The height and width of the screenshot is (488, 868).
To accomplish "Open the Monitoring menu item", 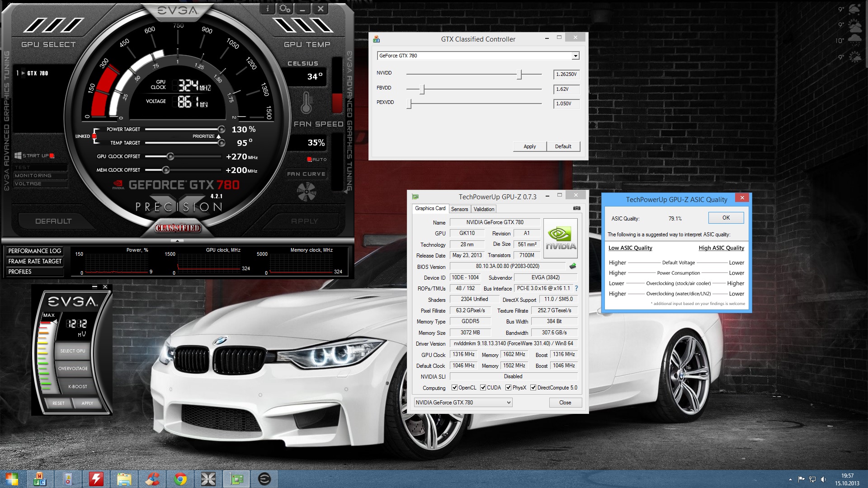I will click(x=41, y=175).
